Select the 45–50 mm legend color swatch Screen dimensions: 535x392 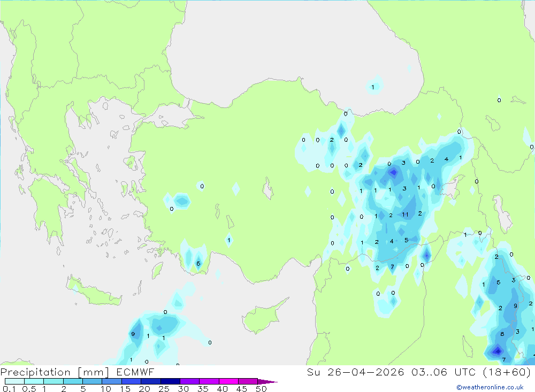coord(248,381)
